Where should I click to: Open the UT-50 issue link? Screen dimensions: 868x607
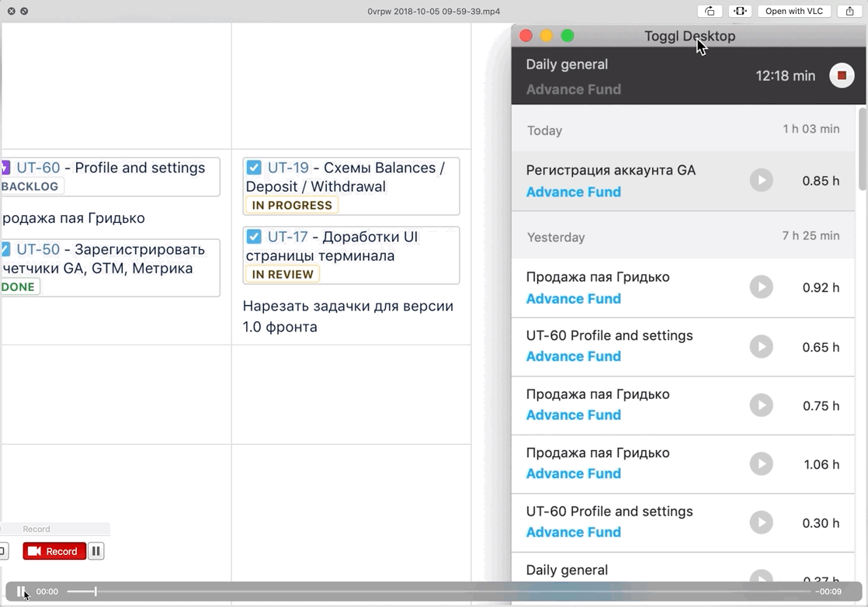[x=38, y=249]
